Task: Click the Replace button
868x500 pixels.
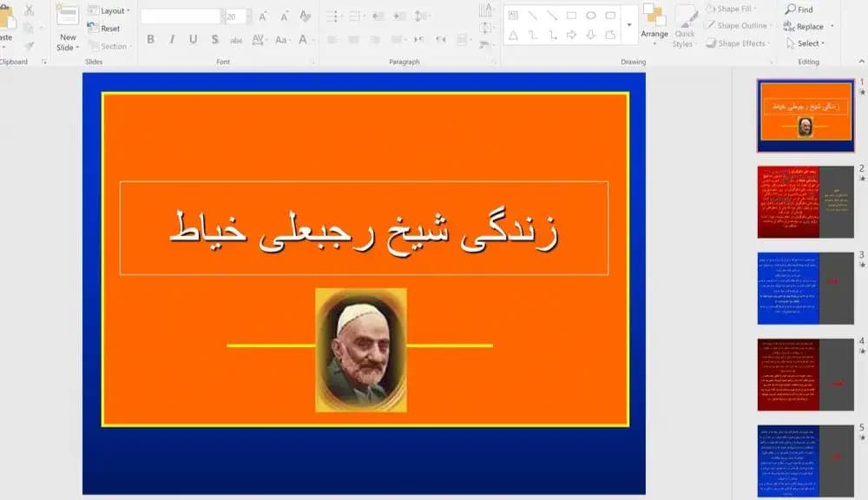Action: [x=806, y=27]
